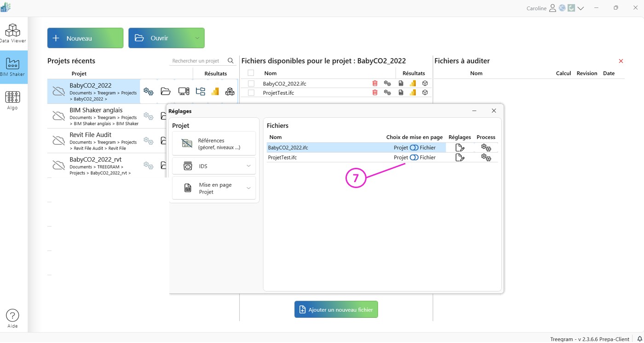This screenshot has height=343, width=644.
Task: Open folder icon of BabyCO2_2022 project
Action: 166,91
